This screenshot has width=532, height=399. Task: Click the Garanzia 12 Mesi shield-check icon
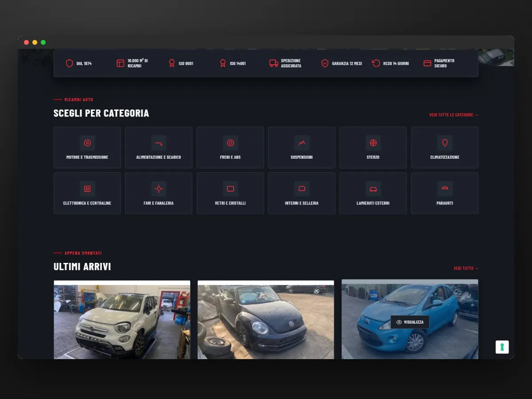pyautogui.click(x=325, y=63)
